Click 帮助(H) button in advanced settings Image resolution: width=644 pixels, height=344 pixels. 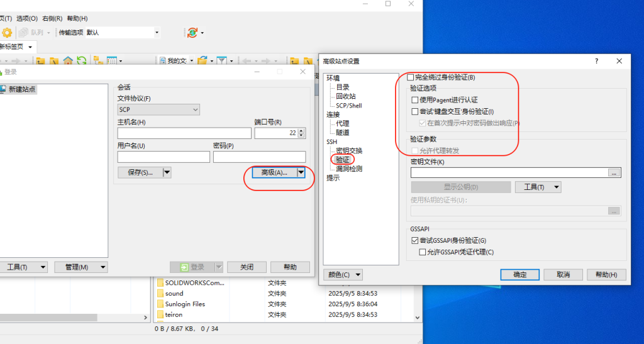(x=606, y=275)
